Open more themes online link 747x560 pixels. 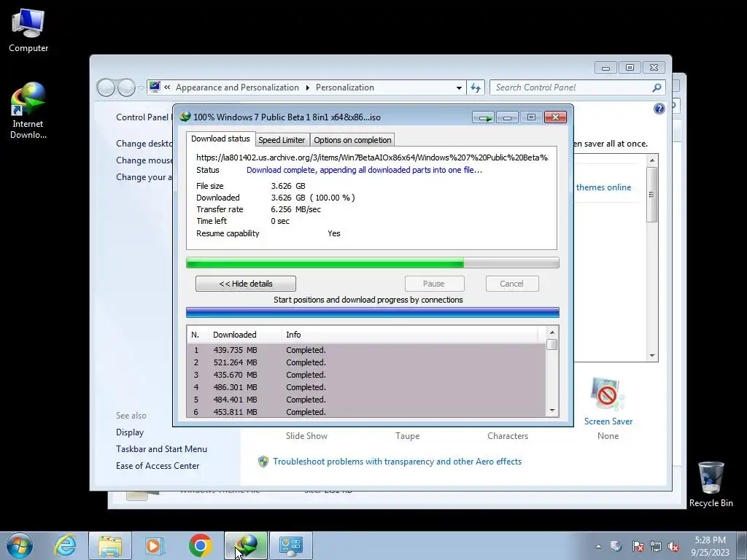point(603,187)
